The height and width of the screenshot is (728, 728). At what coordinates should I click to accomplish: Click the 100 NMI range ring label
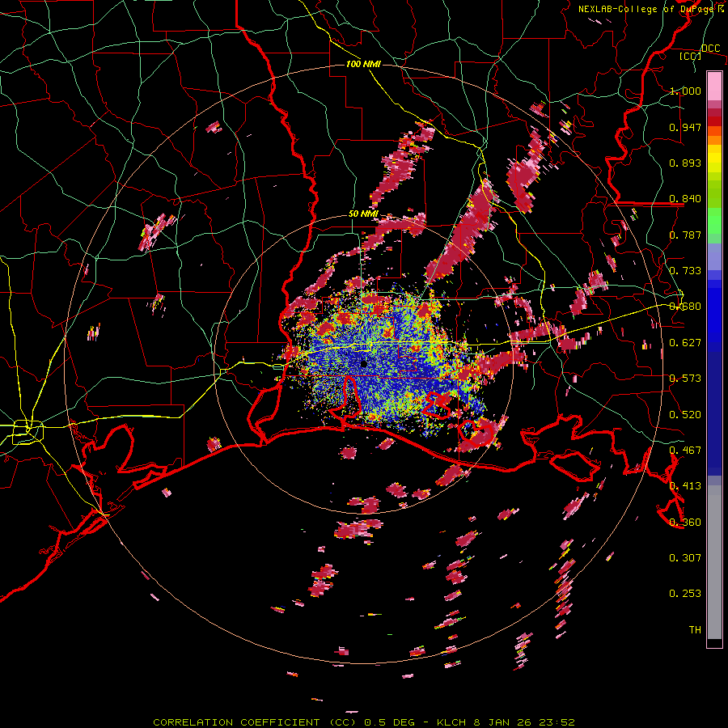363,64
